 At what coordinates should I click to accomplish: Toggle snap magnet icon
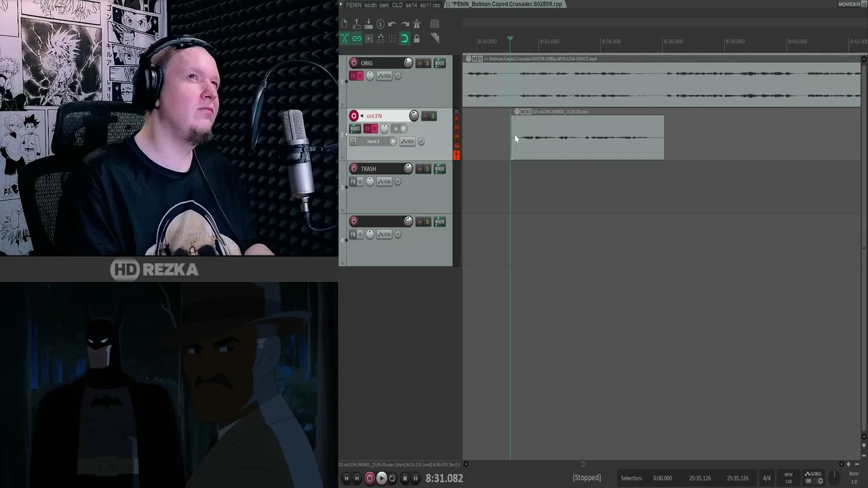[405, 39]
